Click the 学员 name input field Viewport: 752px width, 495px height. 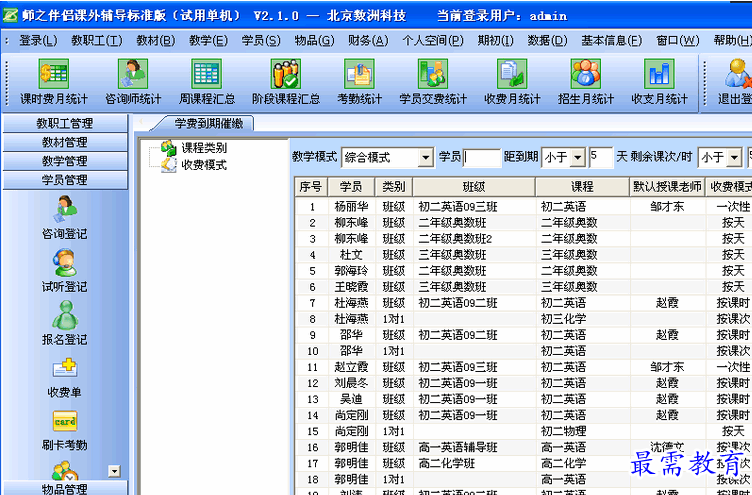(x=481, y=158)
